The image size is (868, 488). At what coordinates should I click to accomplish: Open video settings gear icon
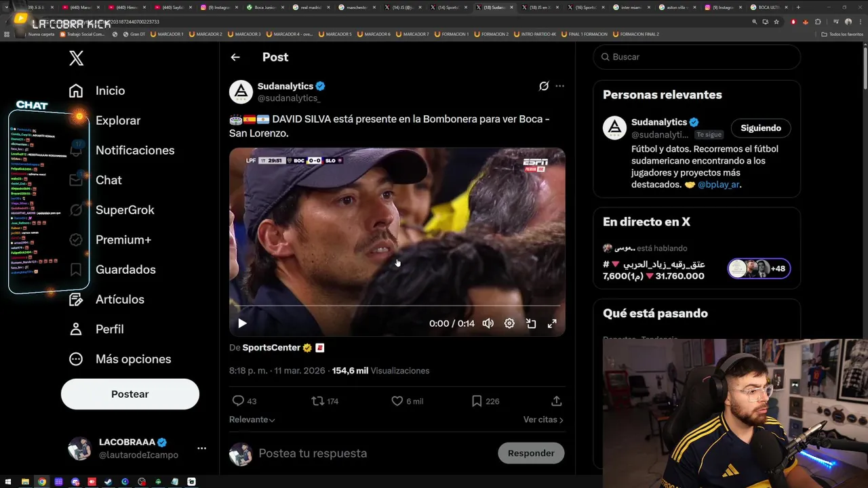[509, 323]
